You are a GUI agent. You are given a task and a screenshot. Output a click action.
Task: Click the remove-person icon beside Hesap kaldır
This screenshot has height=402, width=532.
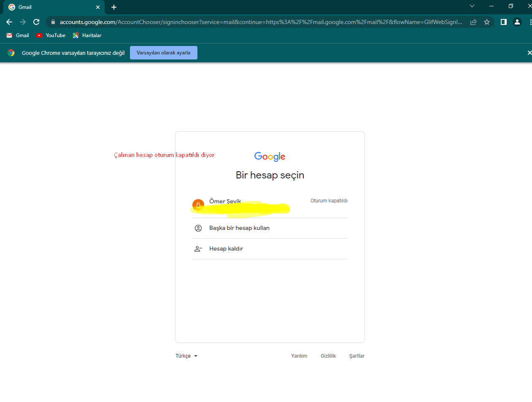[198, 249]
